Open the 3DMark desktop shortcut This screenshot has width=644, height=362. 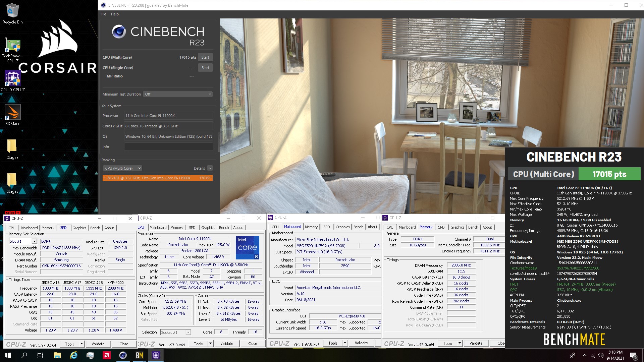coord(12,115)
